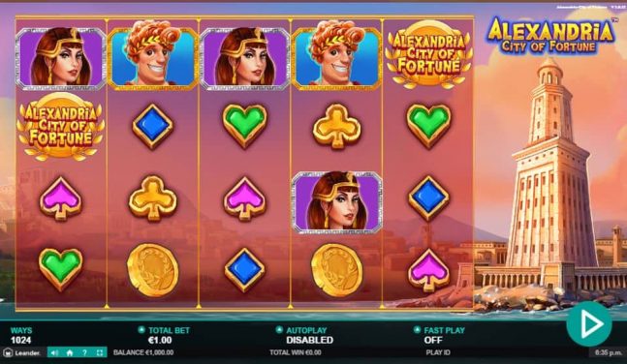The height and width of the screenshot is (364, 627).
Task: Click the Balance €1,000.00 text
Action: click(x=143, y=352)
